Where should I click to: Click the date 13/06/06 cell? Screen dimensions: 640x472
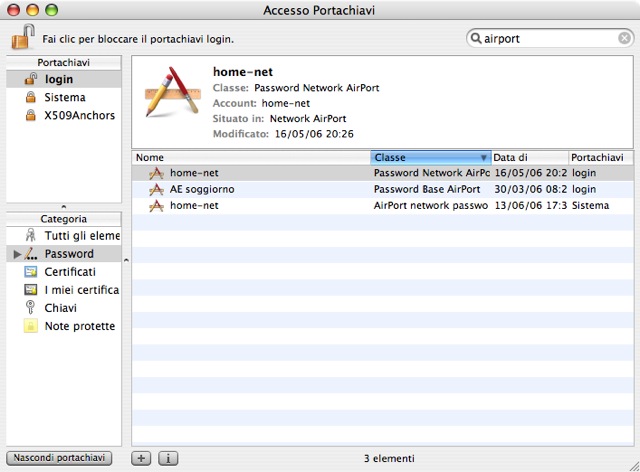coord(531,205)
